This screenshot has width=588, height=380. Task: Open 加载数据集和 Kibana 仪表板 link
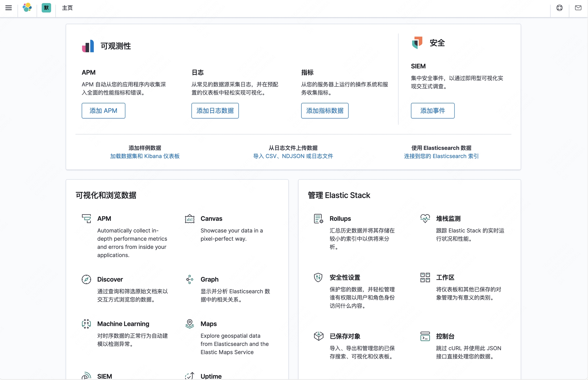[145, 156]
